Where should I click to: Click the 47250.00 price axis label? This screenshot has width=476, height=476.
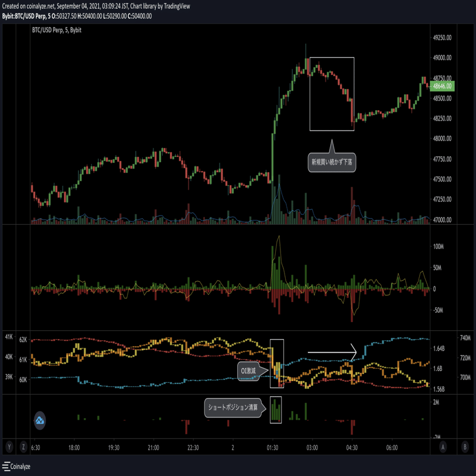point(442,199)
